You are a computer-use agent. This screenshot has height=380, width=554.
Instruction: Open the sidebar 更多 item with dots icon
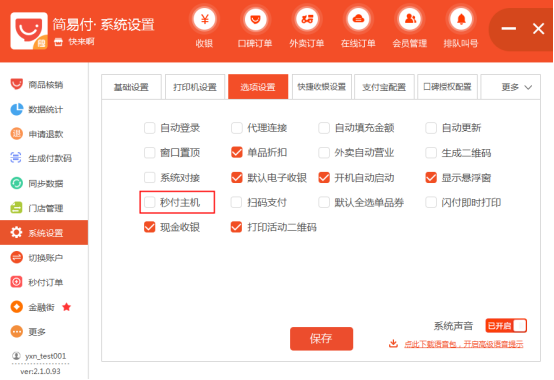pos(44,332)
